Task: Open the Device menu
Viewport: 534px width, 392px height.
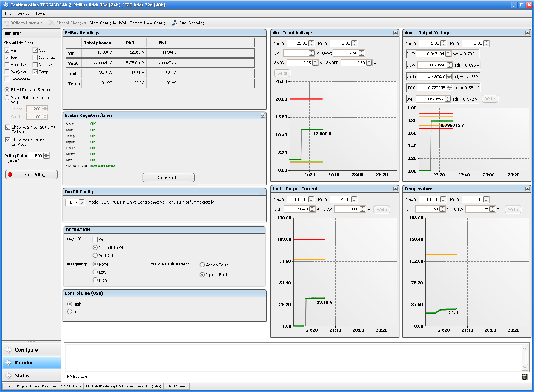Action: click(23, 14)
